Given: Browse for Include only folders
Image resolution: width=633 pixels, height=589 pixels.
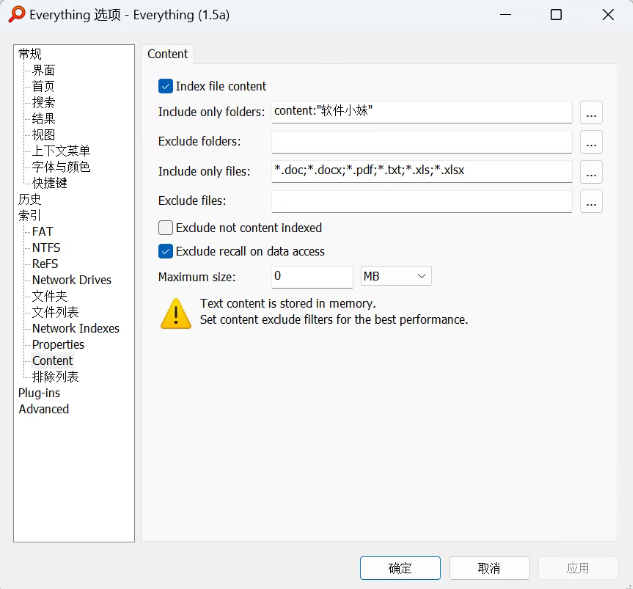Looking at the screenshot, I should click(591, 112).
